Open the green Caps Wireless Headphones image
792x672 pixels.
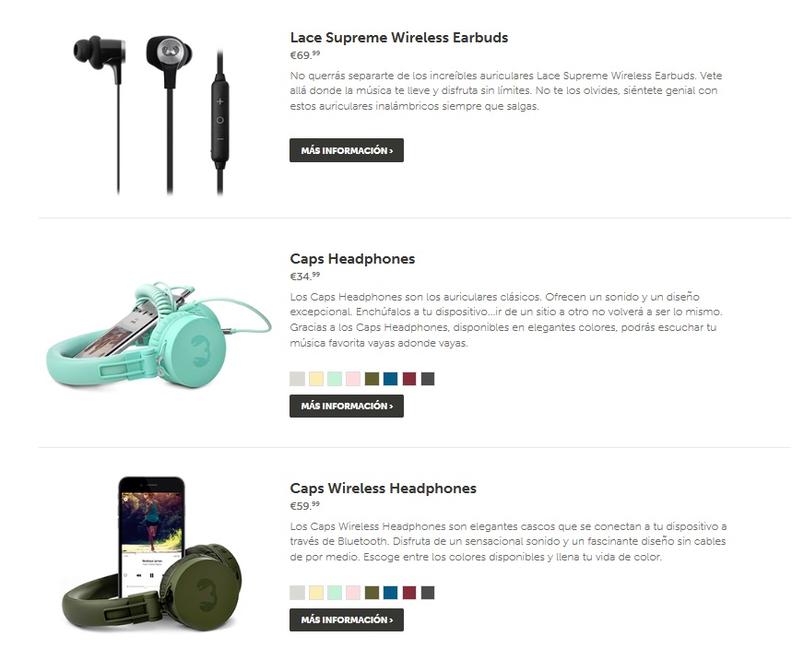(151, 554)
